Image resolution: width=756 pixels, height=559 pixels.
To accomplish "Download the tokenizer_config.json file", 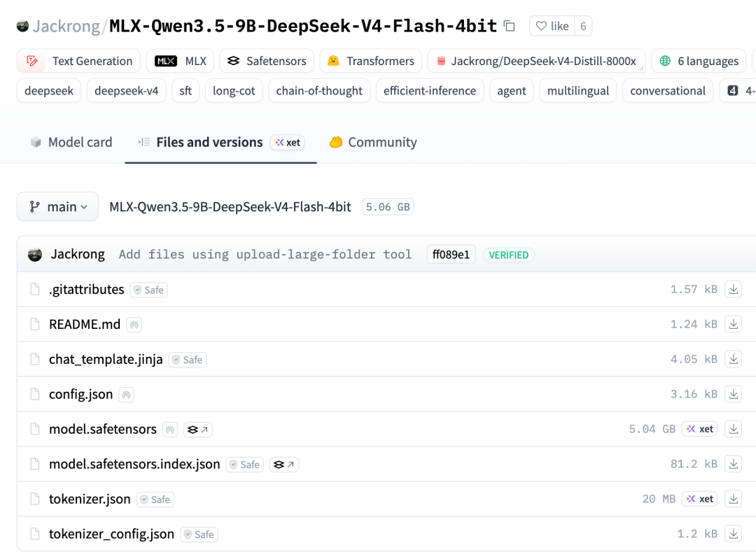I will click(x=734, y=534).
